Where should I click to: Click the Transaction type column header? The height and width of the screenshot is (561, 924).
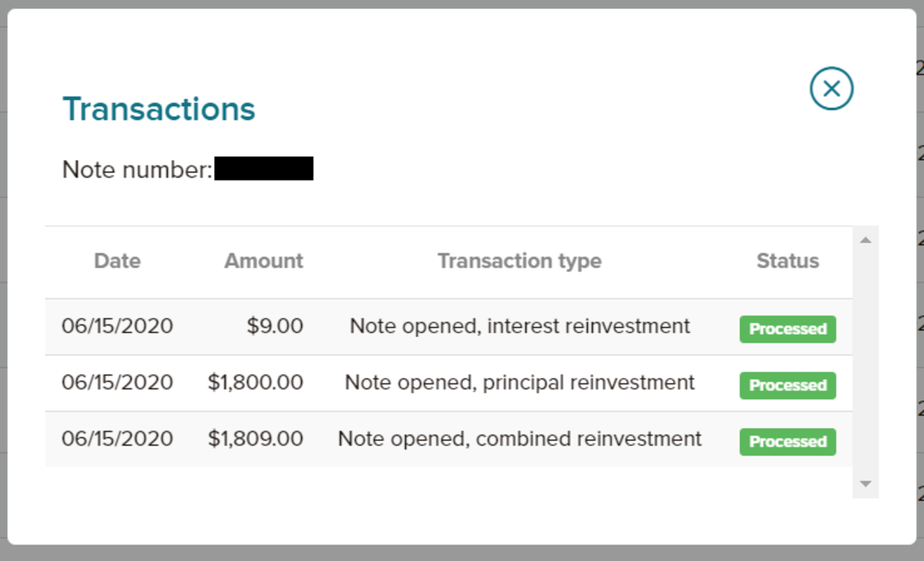tap(519, 261)
